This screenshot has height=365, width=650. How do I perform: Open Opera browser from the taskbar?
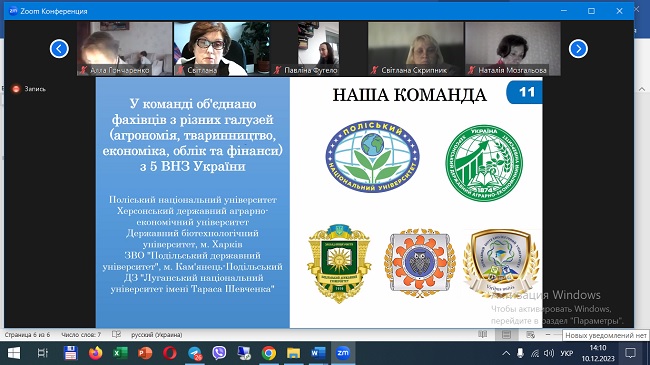pyautogui.click(x=170, y=353)
